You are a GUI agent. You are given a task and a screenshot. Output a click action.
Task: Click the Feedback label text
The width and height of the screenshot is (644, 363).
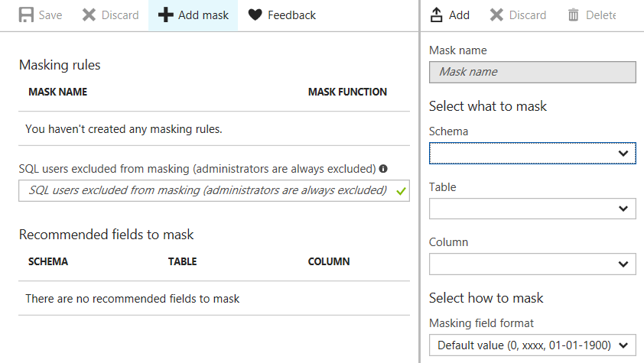291,15
